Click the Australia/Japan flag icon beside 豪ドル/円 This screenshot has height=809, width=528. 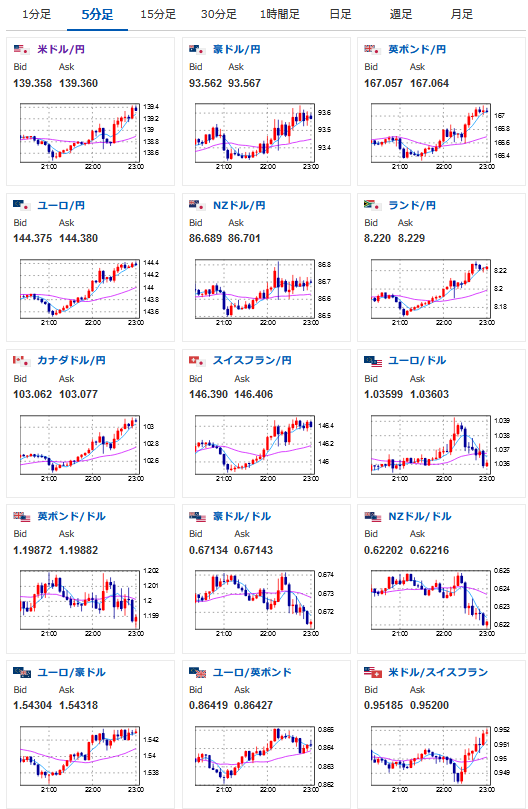click(x=197, y=50)
